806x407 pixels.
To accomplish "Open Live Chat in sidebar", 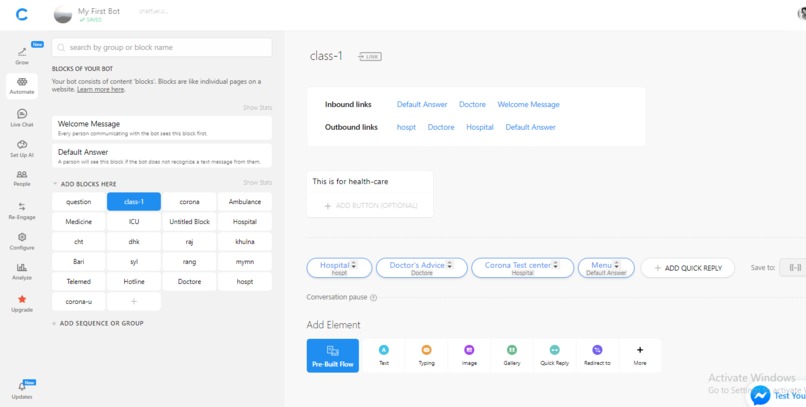I will [x=22, y=118].
